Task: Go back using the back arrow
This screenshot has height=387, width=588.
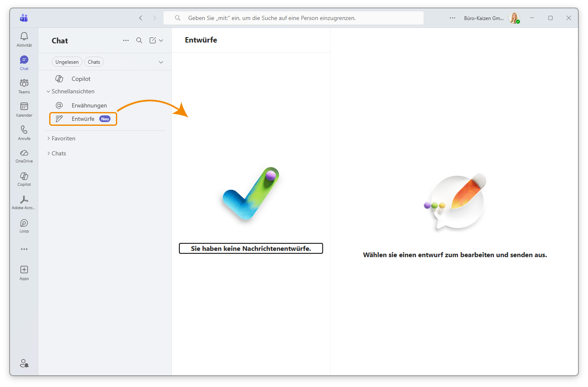Action: click(141, 18)
